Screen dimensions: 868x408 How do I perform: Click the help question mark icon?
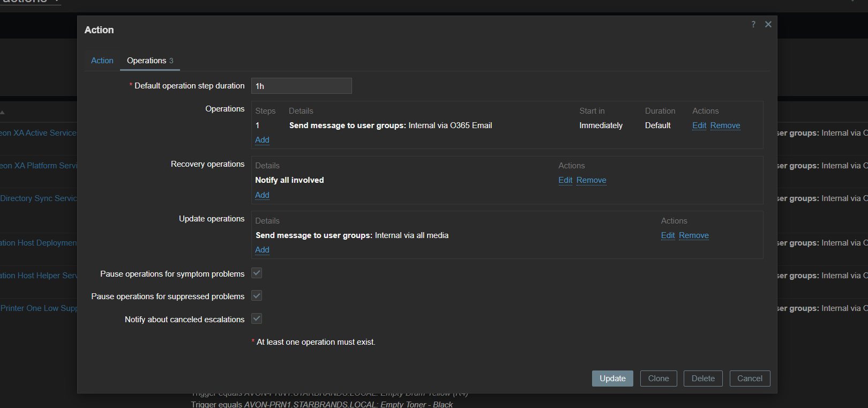753,24
